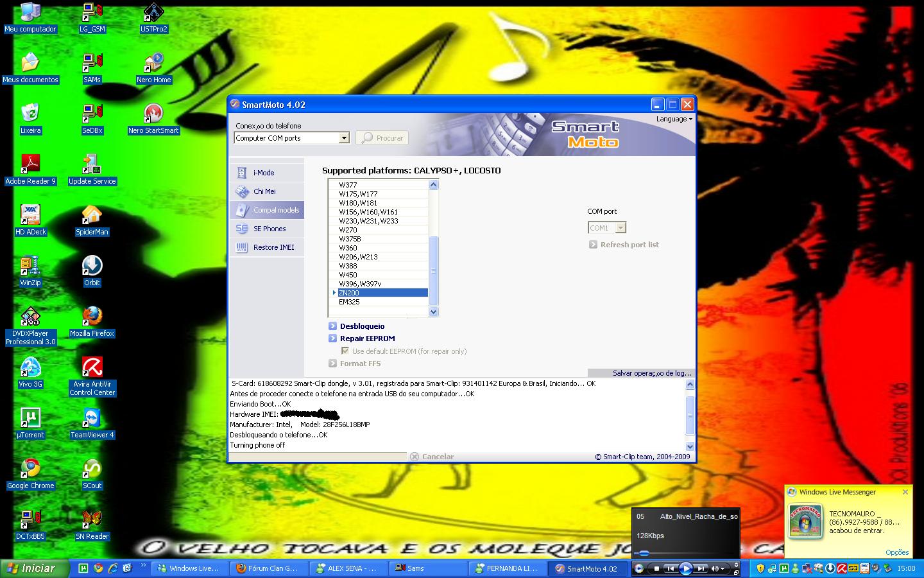Open SCout desktop icon

coord(92,475)
